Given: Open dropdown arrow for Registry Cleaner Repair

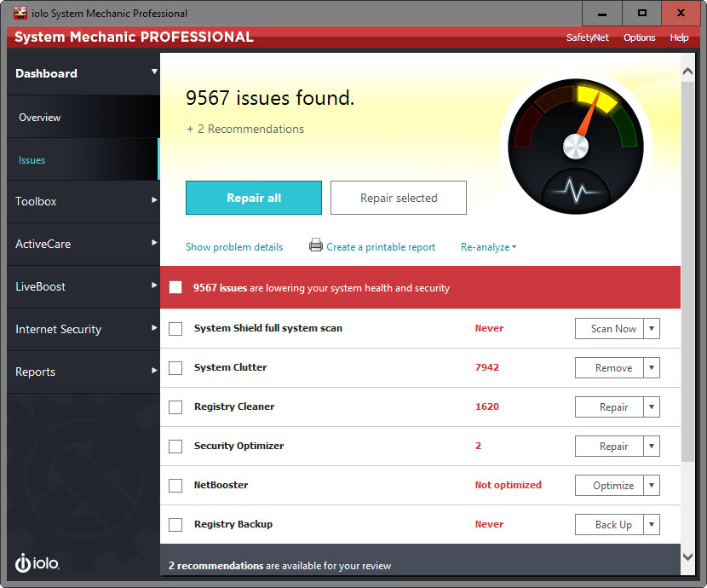Looking at the screenshot, I should (x=652, y=407).
